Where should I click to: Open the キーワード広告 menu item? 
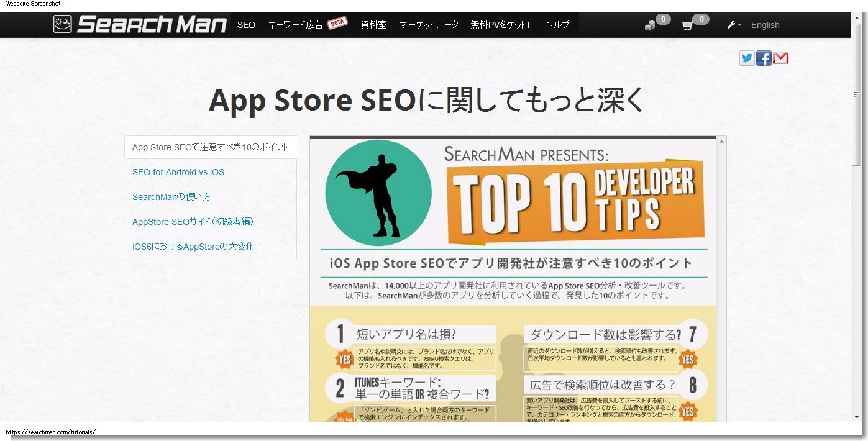point(295,25)
